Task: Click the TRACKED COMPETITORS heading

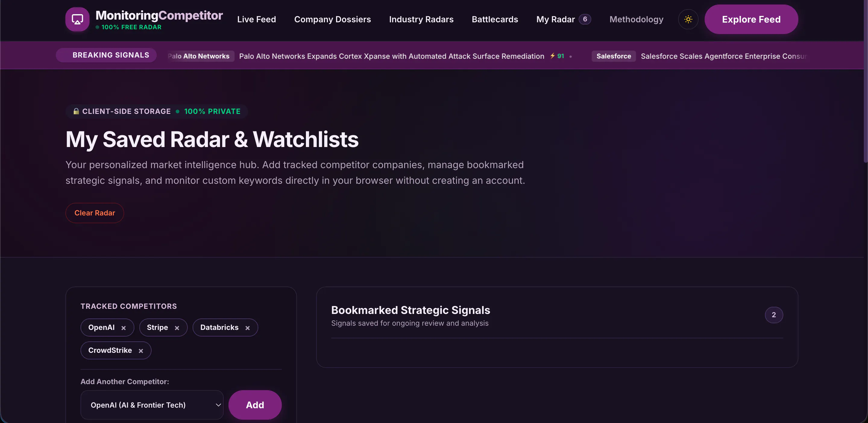Action: pyautogui.click(x=129, y=306)
